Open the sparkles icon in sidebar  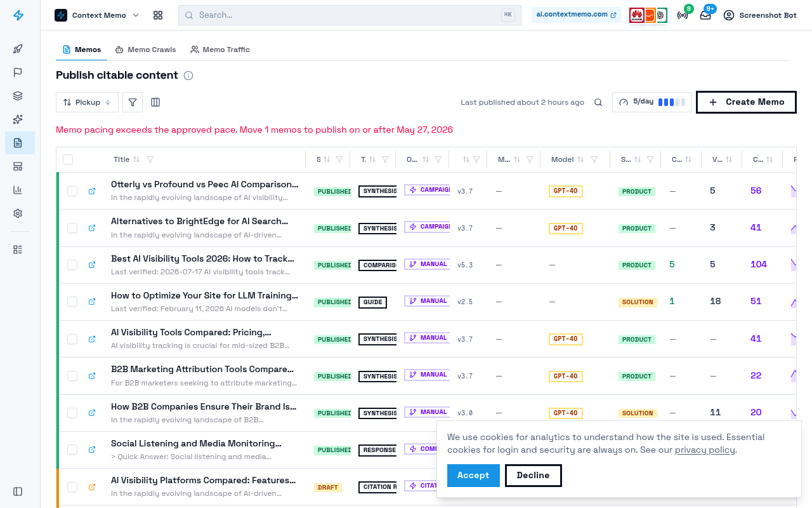click(x=18, y=119)
